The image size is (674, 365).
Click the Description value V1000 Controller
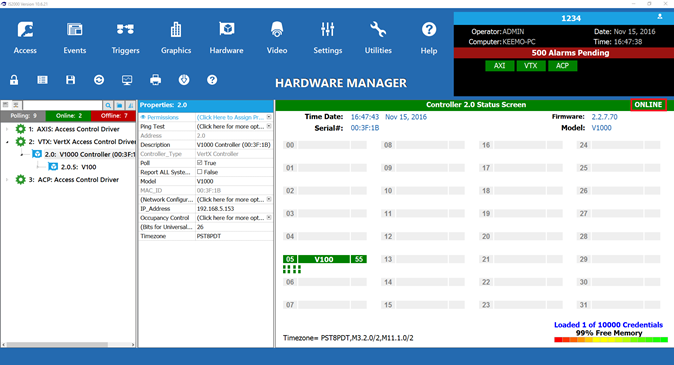[x=233, y=144]
